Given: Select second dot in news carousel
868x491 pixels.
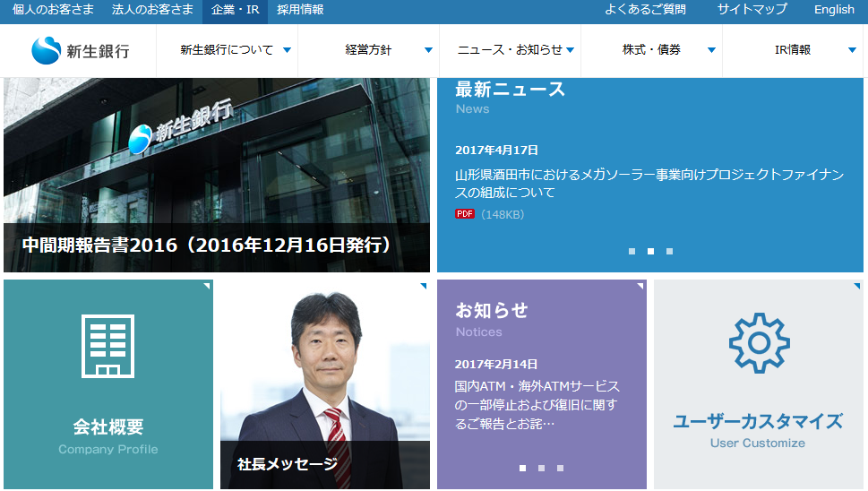Looking at the screenshot, I should (650, 251).
